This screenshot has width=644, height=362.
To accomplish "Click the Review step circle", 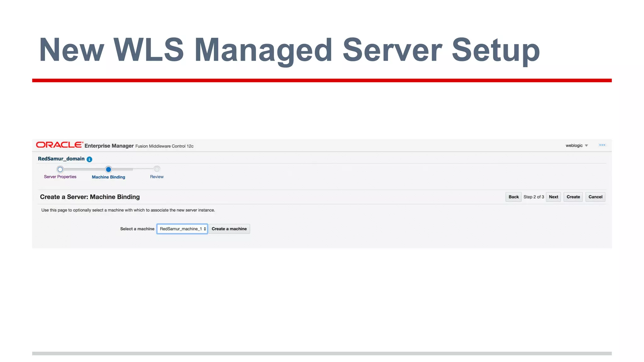I will pos(157,169).
